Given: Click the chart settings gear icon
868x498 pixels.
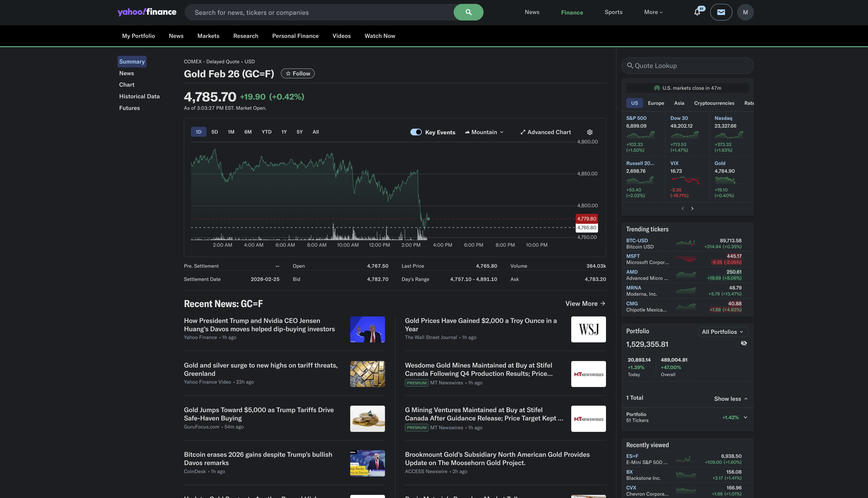Looking at the screenshot, I should (590, 132).
